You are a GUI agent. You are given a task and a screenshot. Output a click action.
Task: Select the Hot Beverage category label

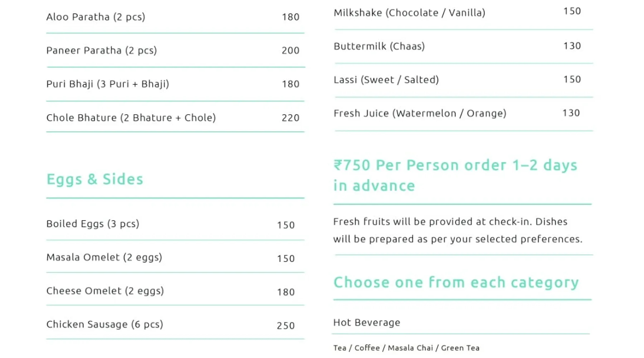[x=367, y=323]
